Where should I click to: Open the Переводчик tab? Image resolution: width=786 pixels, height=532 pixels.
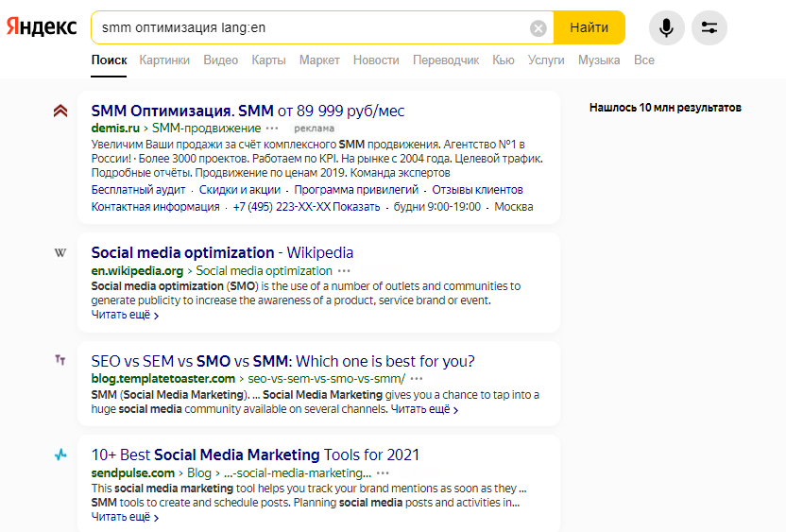(446, 60)
